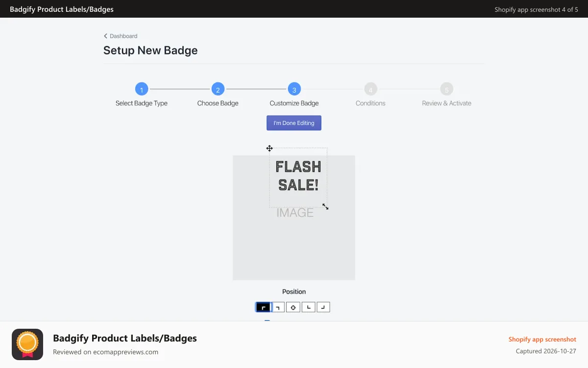Click the Shopify app screenshot 4 of 5 text
Image resolution: width=588 pixels, height=368 pixels.
[536, 9]
